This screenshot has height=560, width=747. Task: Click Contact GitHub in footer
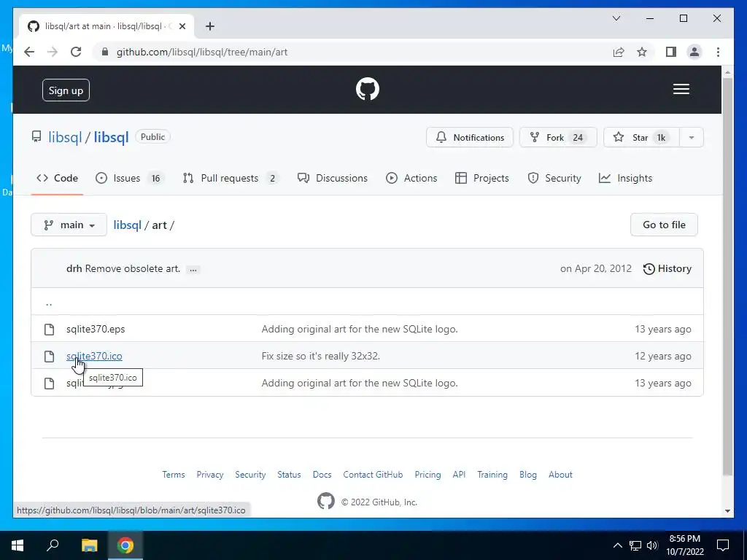[x=373, y=475]
